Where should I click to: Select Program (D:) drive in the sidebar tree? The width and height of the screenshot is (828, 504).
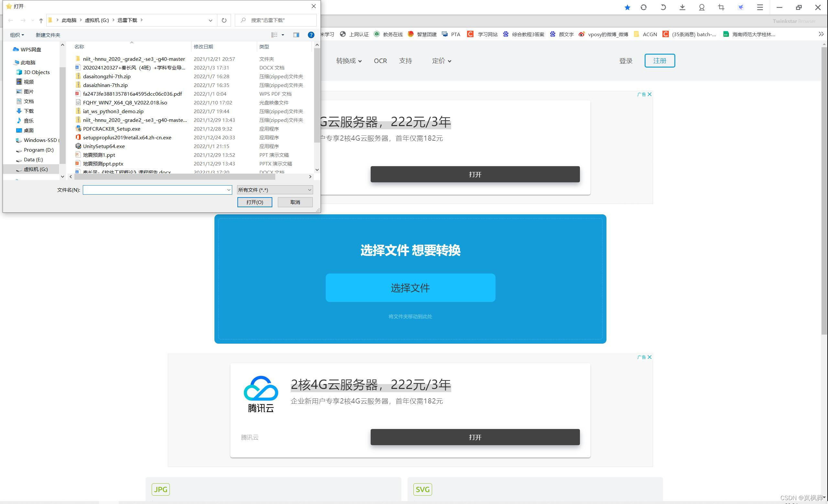pyautogui.click(x=38, y=150)
